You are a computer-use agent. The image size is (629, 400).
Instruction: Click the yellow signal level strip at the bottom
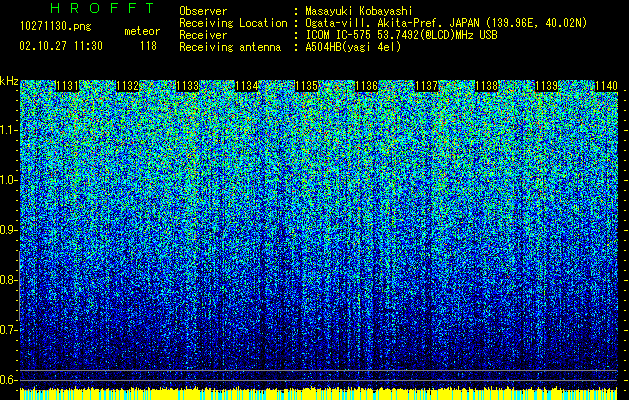(x=319, y=394)
